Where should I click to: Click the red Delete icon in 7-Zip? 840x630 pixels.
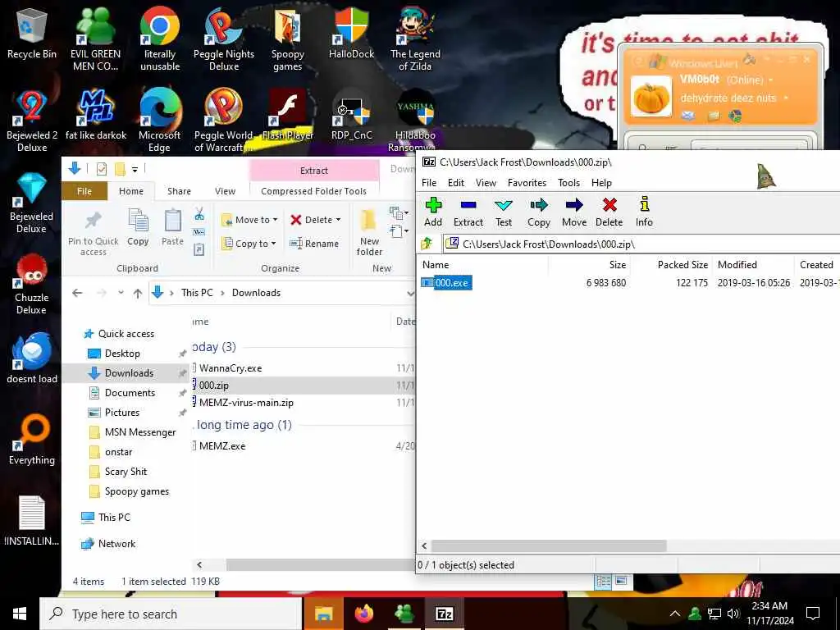[609, 212]
